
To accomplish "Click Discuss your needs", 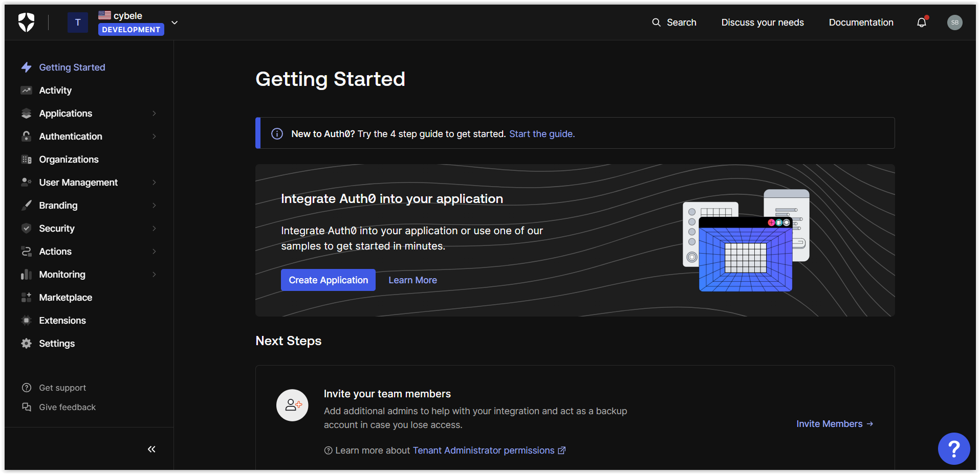I will pyautogui.click(x=763, y=22).
